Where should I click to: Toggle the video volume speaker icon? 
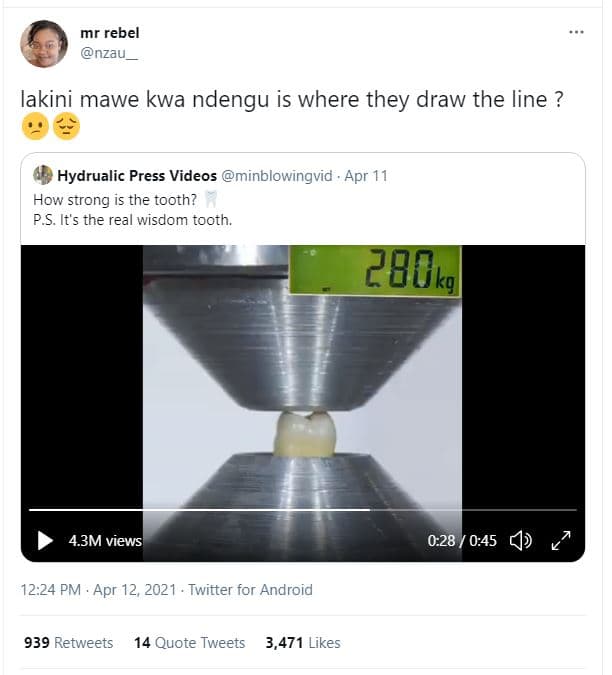click(x=520, y=541)
